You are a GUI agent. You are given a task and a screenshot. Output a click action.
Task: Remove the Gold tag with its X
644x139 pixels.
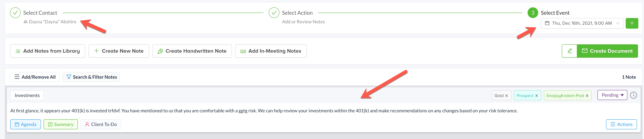click(506, 96)
